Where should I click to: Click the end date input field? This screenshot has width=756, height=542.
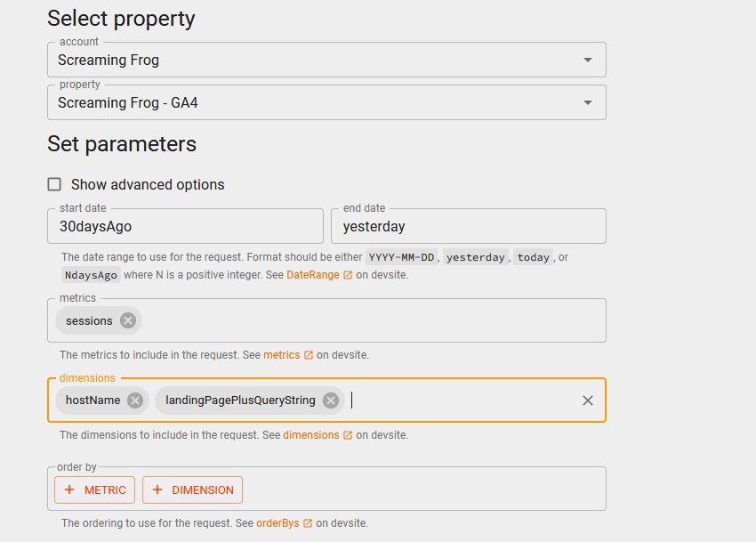tap(469, 227)
